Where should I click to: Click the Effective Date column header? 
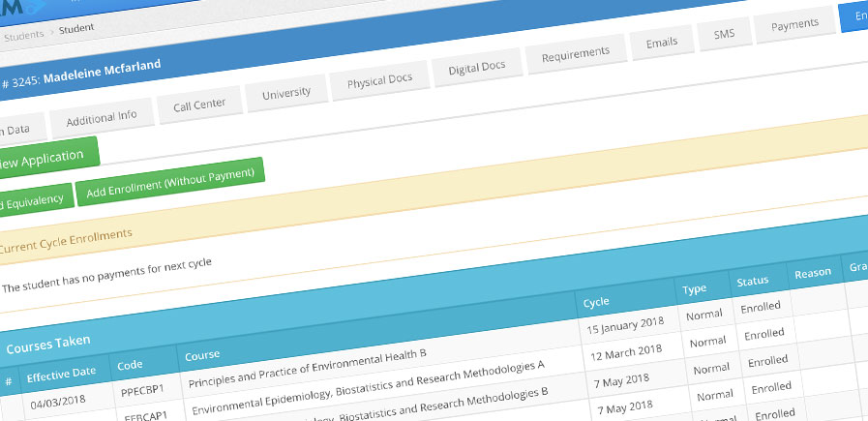61,375
